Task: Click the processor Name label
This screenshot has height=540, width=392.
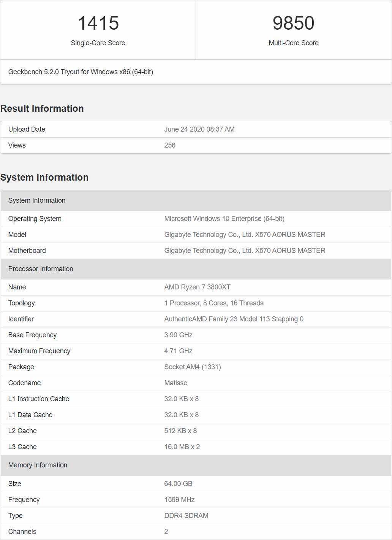Action: 17,287
